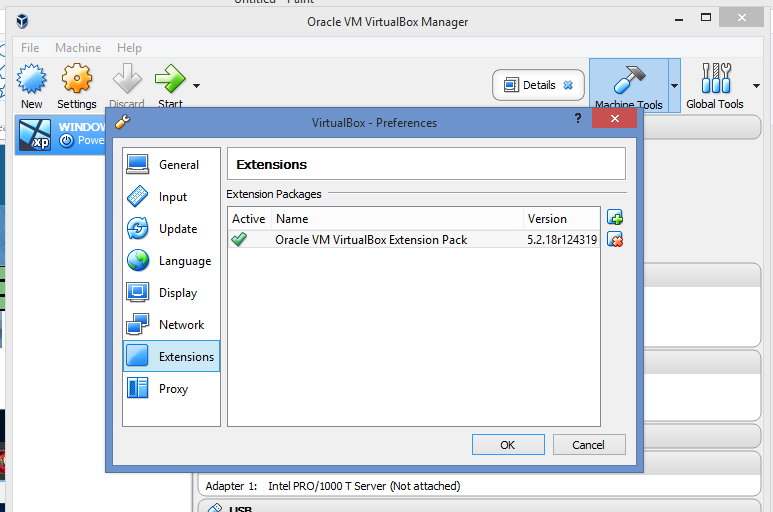Click the Name column header
This screenshot has width=773, height=512.
(x=397, y=219)
